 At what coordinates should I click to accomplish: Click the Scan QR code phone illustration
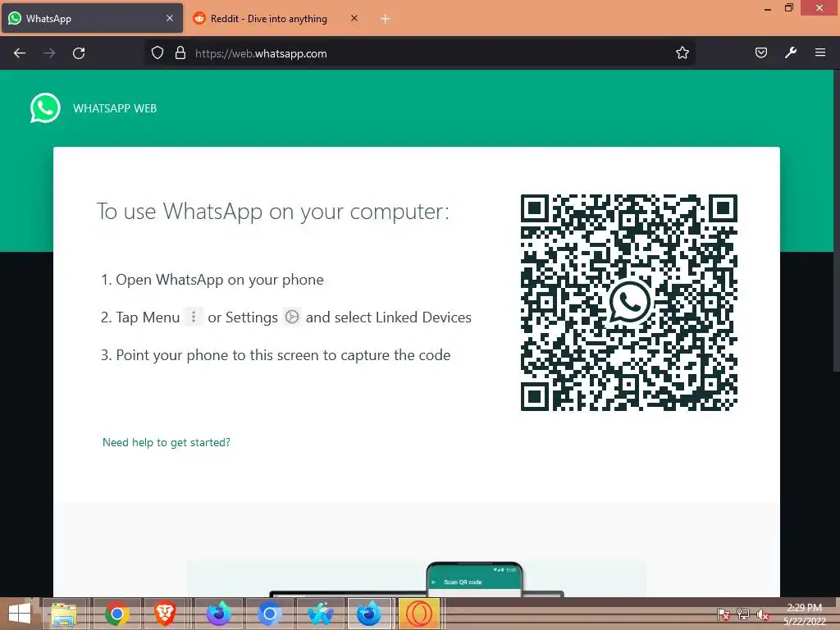(x=474, y=579)
